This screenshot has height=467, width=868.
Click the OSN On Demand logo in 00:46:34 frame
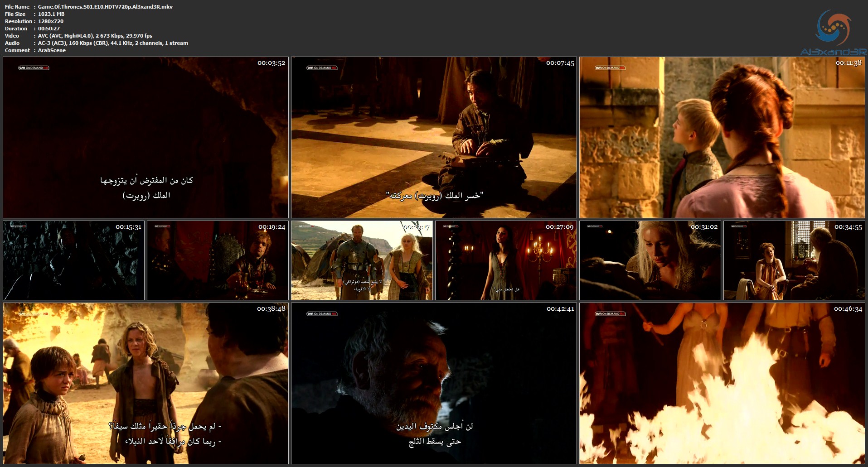pyautogui.click(x=610, y=313)
